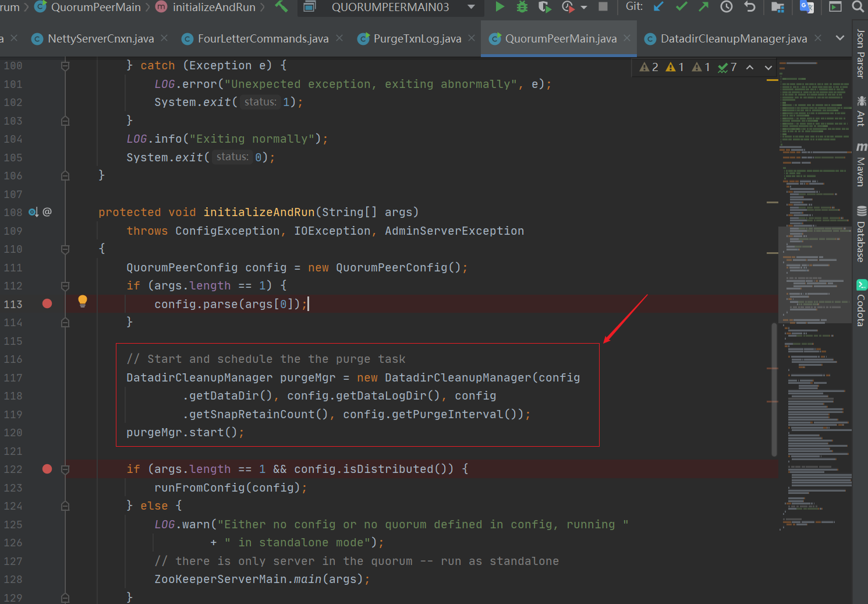Open the QUORUMPEERMAIN03 run configuration dropdown
Image resolution: width=868 pixels, height=604 pixels.
(x=390, y=7)
